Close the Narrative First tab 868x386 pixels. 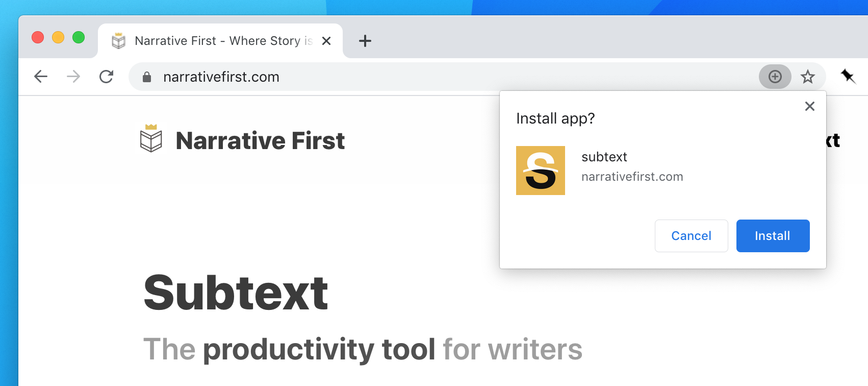(x=326, y=41)
